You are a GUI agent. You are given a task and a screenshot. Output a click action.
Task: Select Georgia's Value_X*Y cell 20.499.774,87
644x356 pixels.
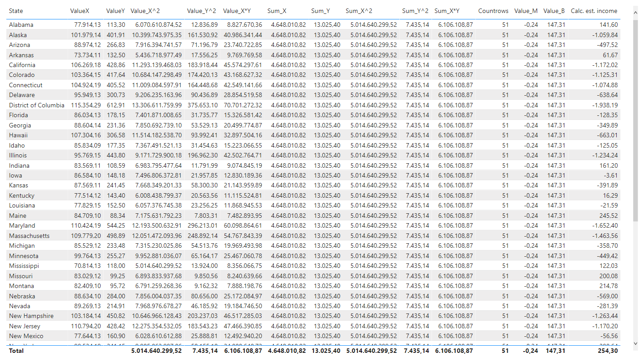(x=243, y=125)
